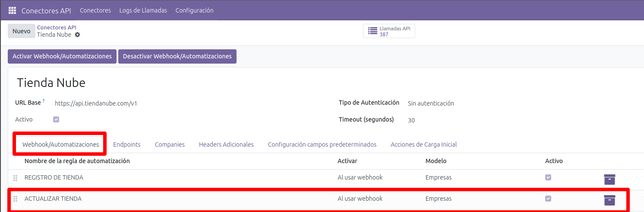This screenshot has width=644, height=212.
Task: Switch to the Companies tab
Action: coord(170,145)
